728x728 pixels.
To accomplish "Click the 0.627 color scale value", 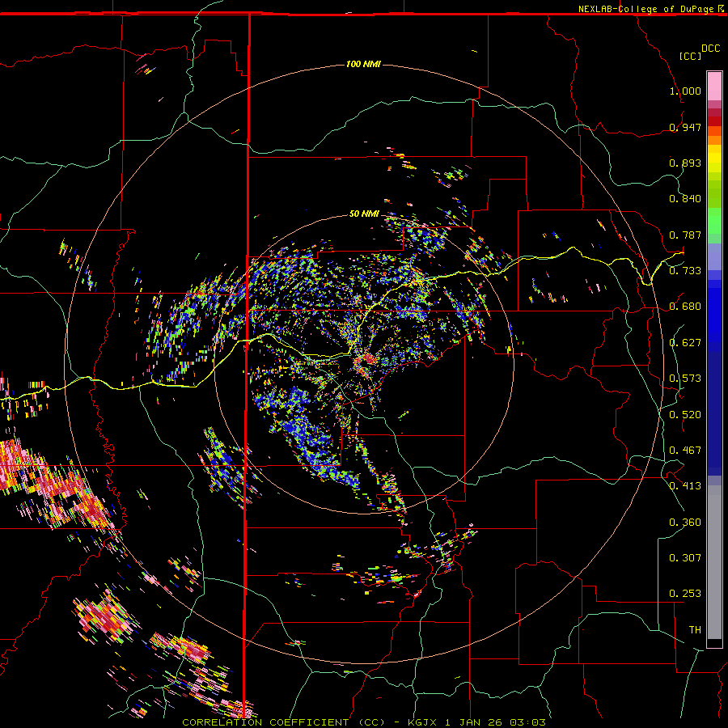I will [x=685, y=343].
